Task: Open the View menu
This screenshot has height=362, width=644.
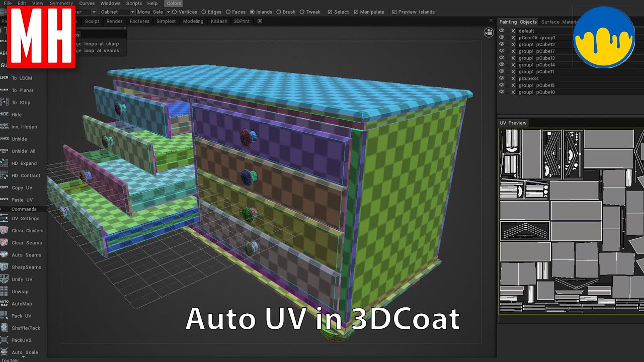Action: [x=38, y=4]
